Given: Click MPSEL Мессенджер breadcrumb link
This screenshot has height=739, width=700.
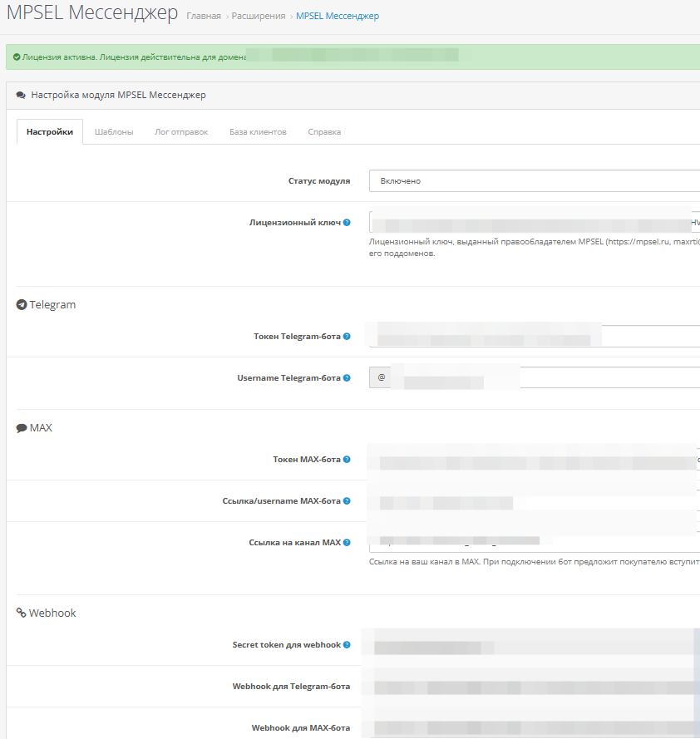Looking at the screenshot, I should click(338, 16).
